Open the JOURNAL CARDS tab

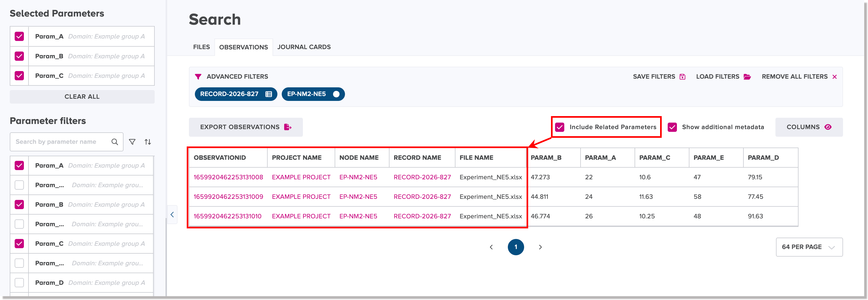click(304, 47)
